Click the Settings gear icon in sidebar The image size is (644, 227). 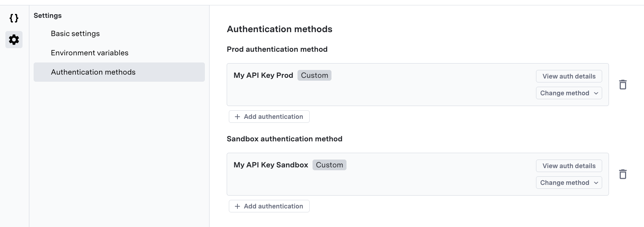click(x=14, y=40)
